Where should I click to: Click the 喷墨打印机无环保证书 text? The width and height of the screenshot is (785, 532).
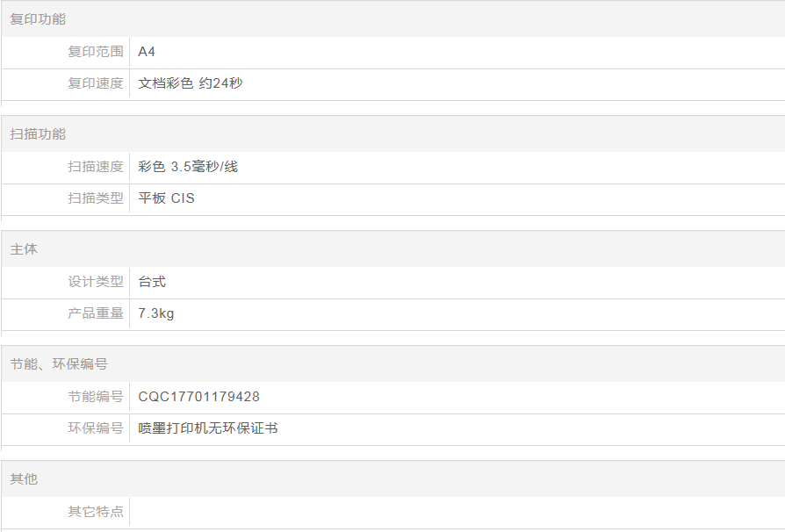click(208, 428)
